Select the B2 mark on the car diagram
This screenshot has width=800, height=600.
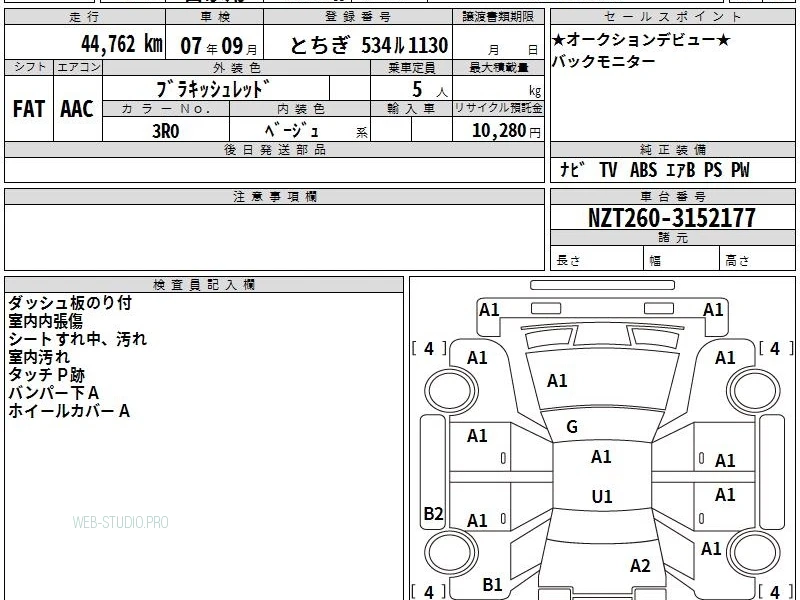pyautogui.click(x=433, y=513)
